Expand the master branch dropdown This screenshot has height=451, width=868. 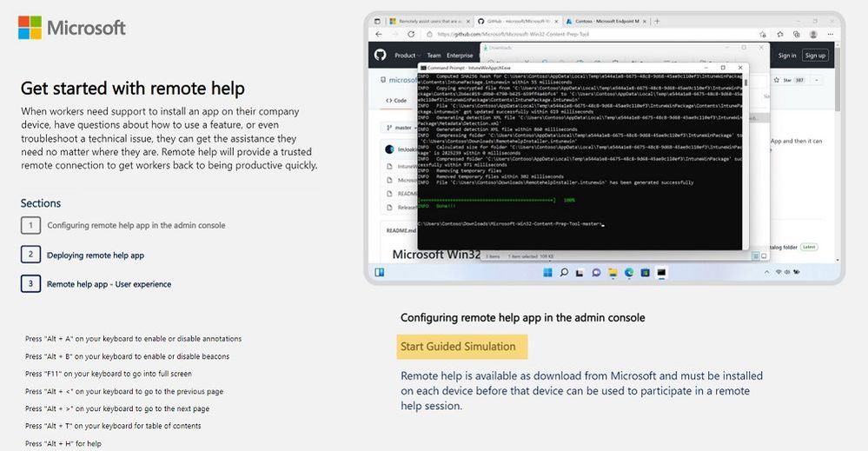(401, 128)
